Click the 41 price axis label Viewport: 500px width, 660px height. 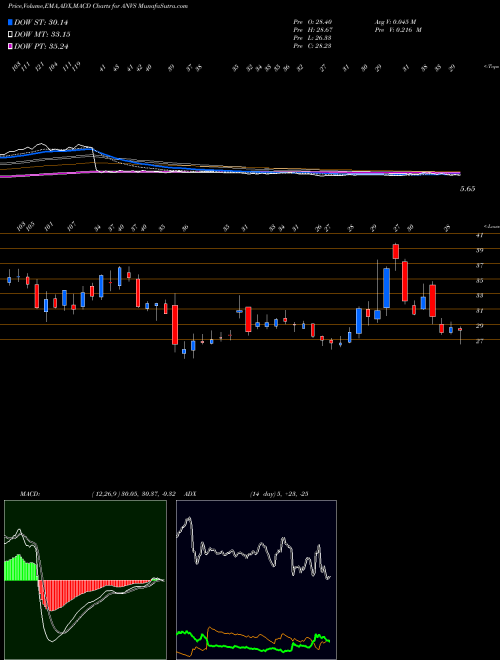pos(479,235)
